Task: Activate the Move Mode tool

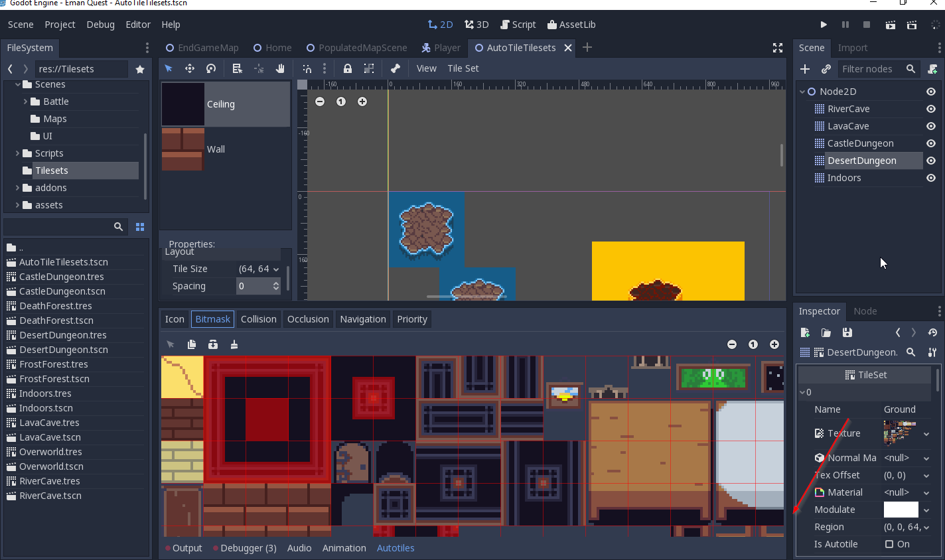Action: 190,68
